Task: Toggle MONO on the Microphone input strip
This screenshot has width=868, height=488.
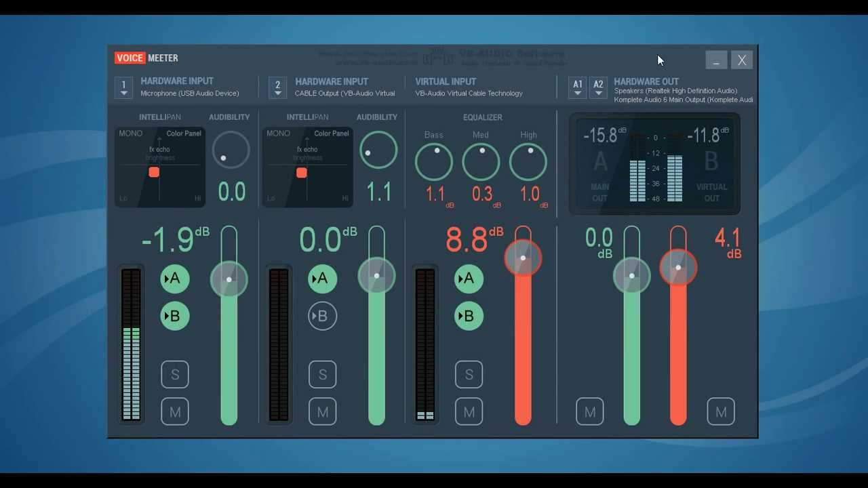Action: (x=130, y=134)
